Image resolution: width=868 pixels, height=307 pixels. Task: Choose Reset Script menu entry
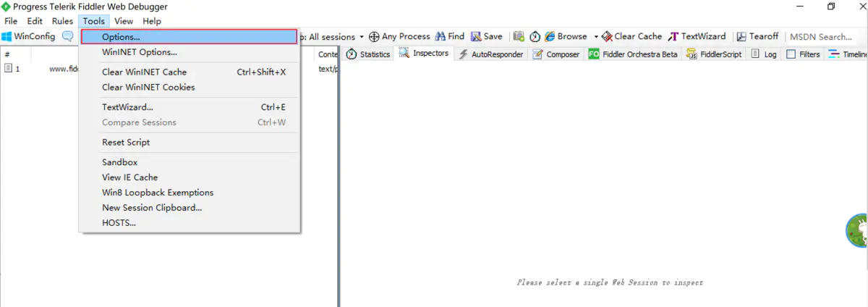[189, 142]
